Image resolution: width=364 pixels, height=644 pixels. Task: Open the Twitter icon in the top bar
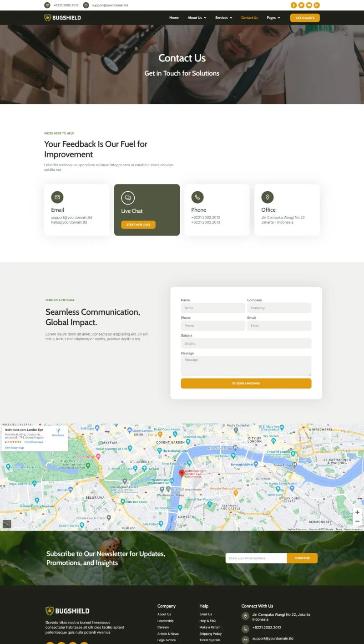click(301, 5)
